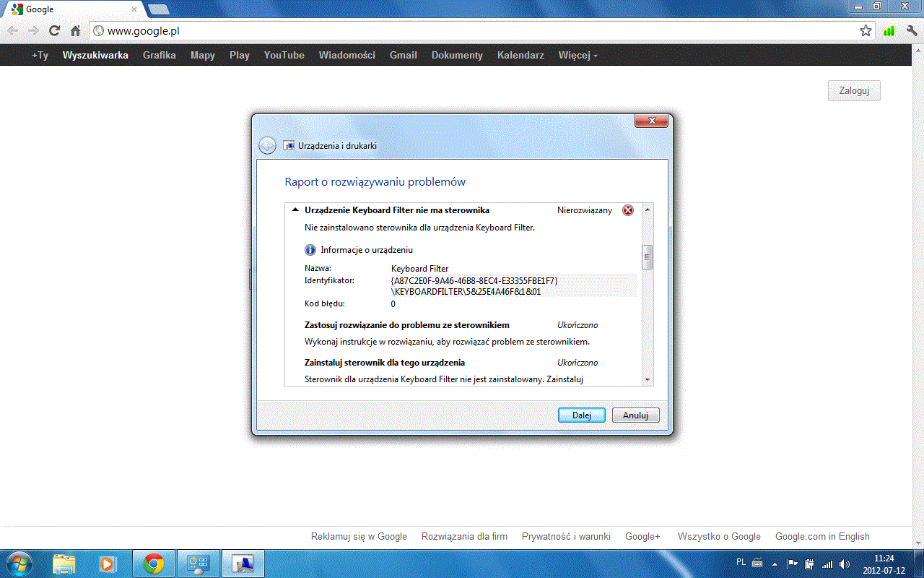Open Prywatność i warunki link
This screenshot has height=578, width=924.
pos(566,537)
